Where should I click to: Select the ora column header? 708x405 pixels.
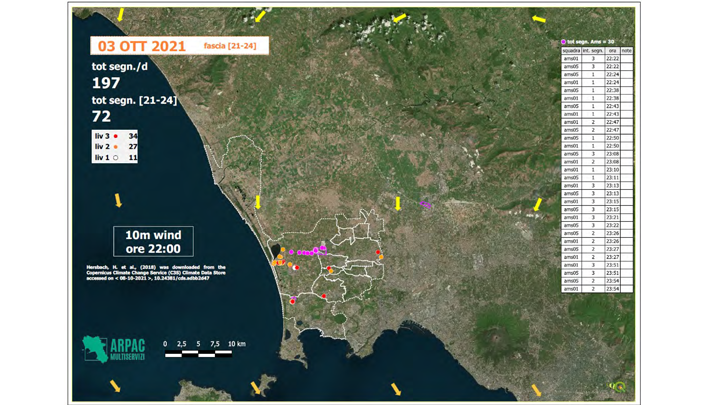pos(612,51)
